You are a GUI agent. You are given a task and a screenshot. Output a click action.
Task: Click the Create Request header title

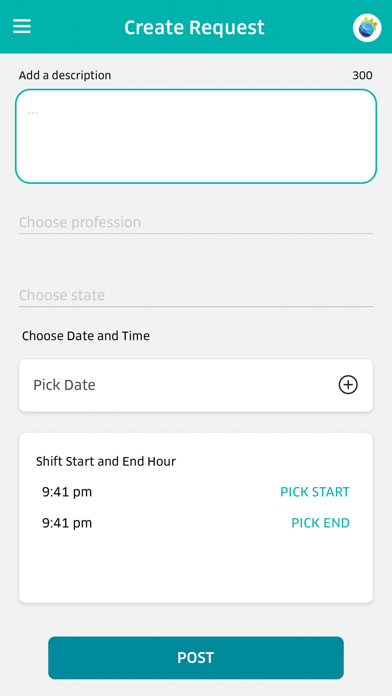pos(194,28)
